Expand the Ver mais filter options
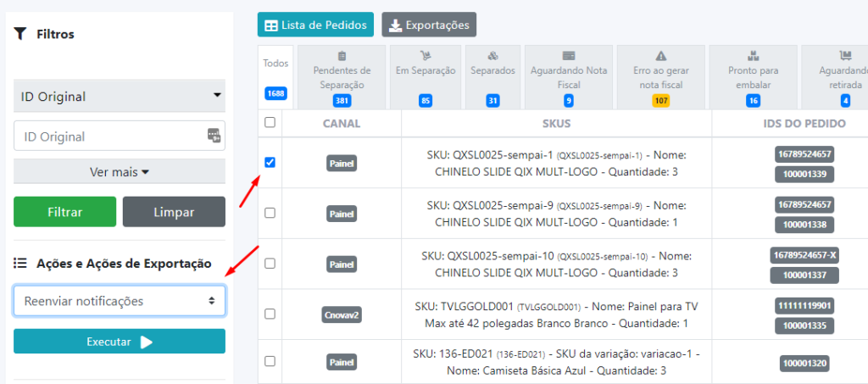Image resolution: width=868 pixels, height=384 pixels. [x=120, y=172]
